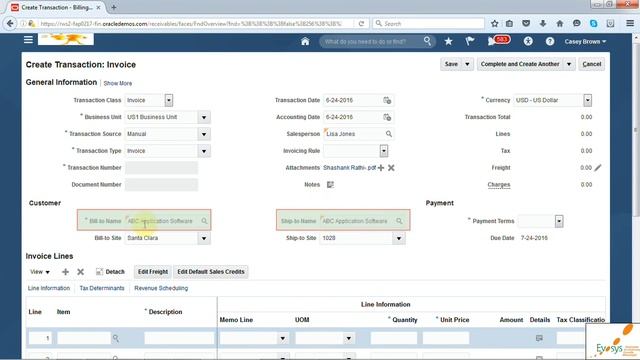Click the Description field in line 1

click(179, 338)
